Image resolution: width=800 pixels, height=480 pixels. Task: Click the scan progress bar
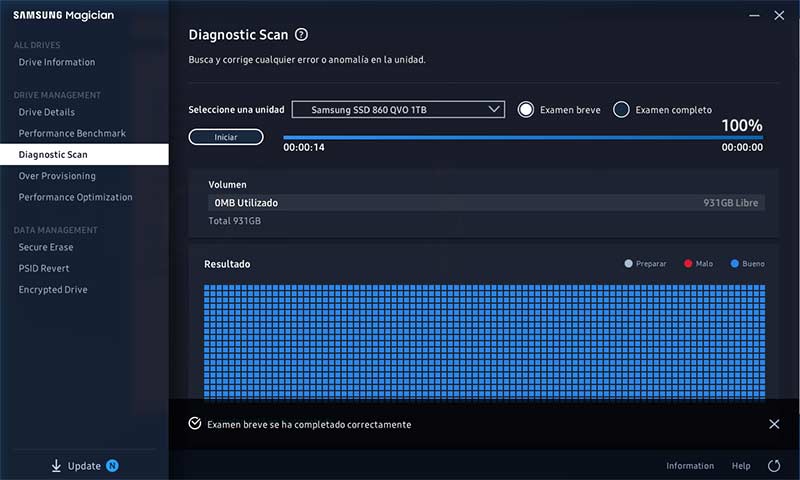click(x=523, y=137)
